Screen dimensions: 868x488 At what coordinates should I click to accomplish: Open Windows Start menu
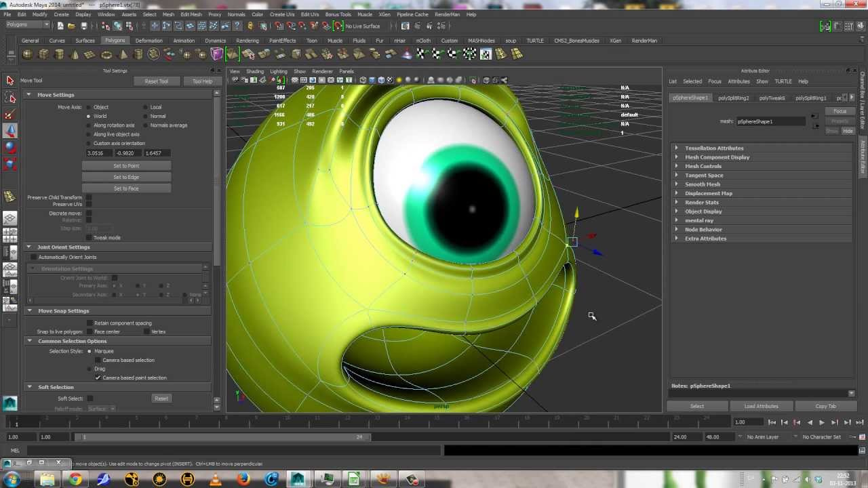pos(12,479)
